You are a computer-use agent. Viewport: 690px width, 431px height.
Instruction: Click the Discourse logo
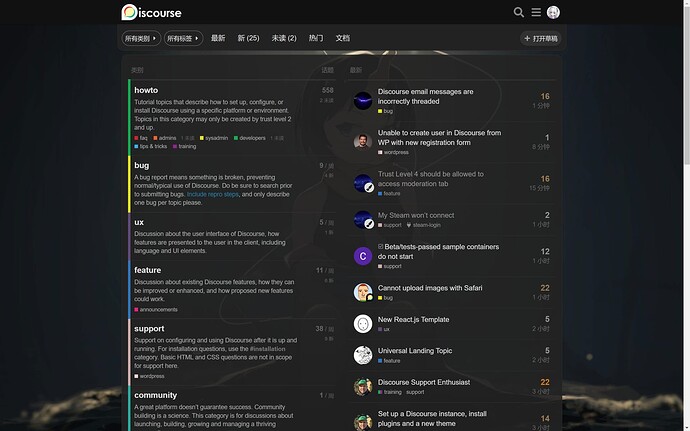tap(151, 12)
